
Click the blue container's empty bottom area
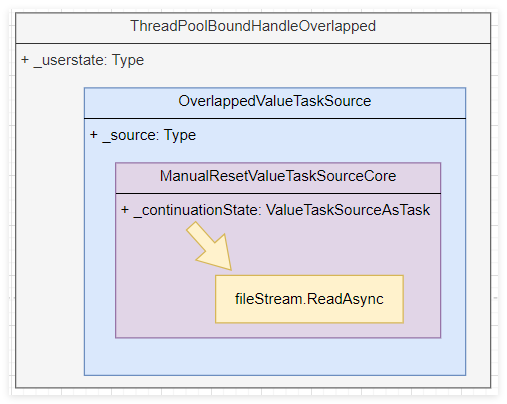[275, 357]
